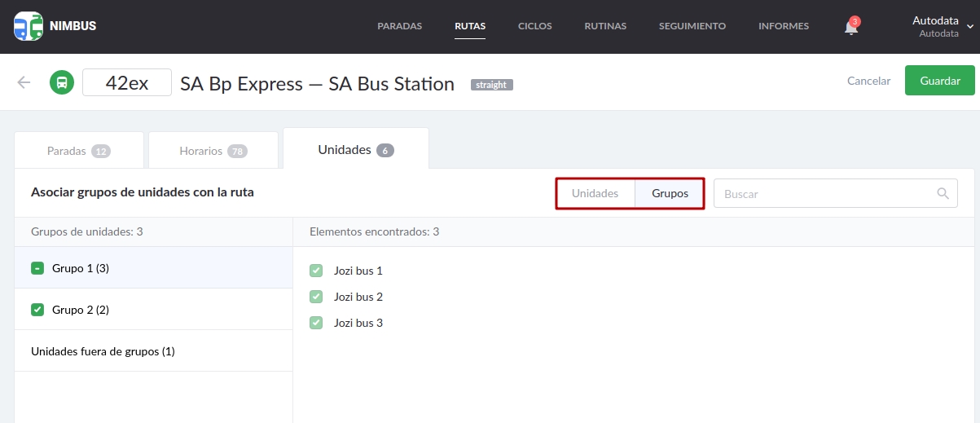Click the search magnifier icon
The width and height of the screenshot is (980, 423).
[943, 194]
